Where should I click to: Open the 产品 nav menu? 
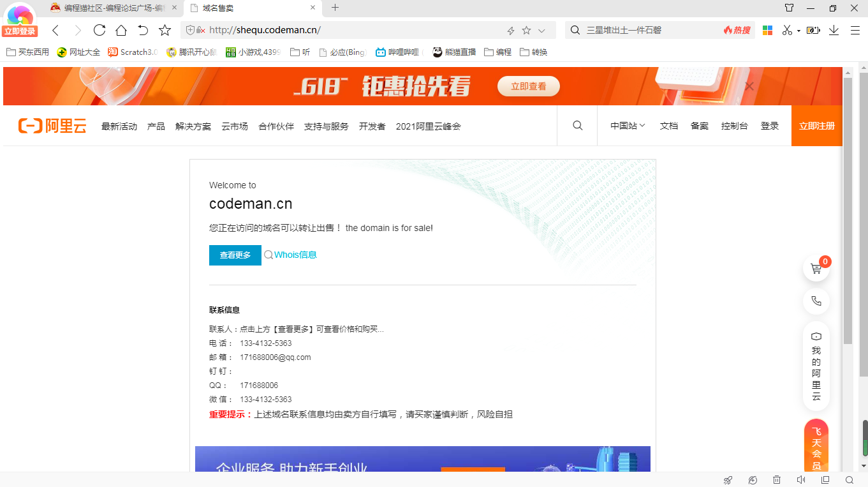coord(156,126)
